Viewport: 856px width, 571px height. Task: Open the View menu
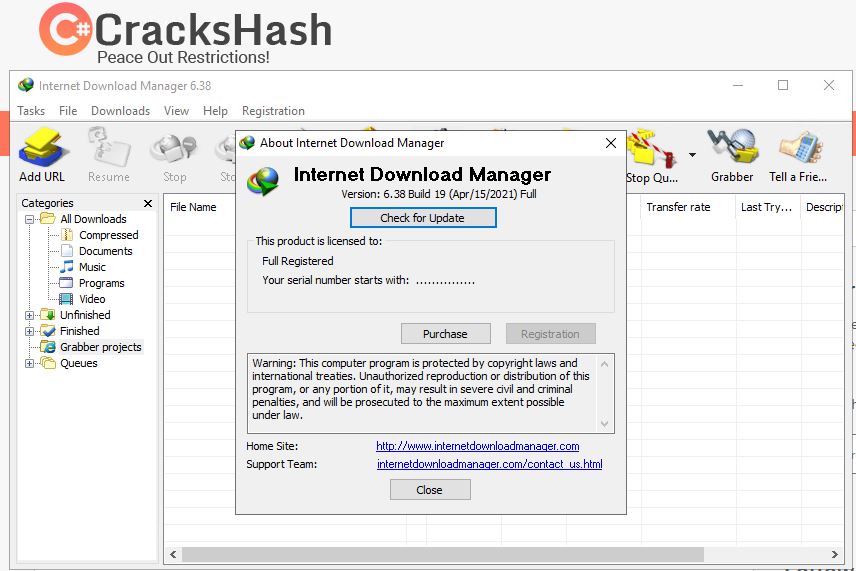tap(176, 111)
